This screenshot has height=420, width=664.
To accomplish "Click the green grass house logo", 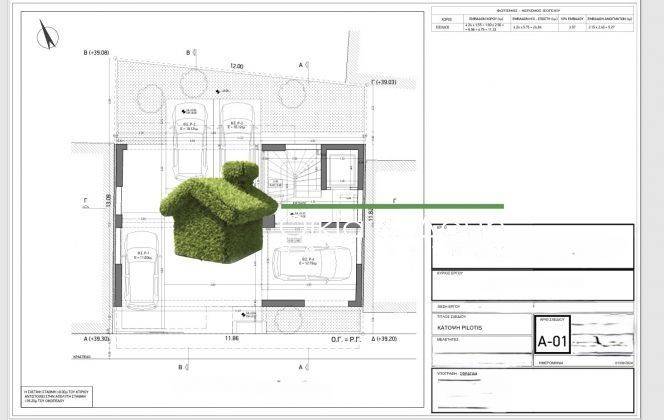I will pyautogui.click(x=220, y=212).
